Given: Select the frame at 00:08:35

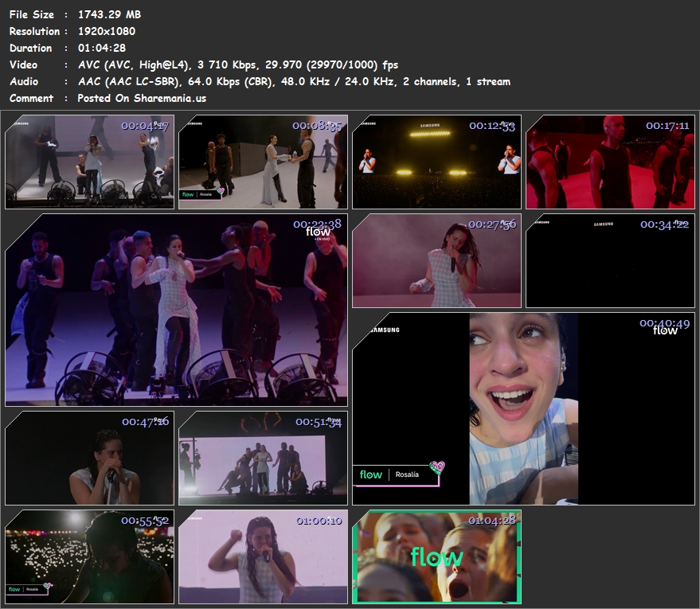Looking at the screenshot, I should click(263, 162).
